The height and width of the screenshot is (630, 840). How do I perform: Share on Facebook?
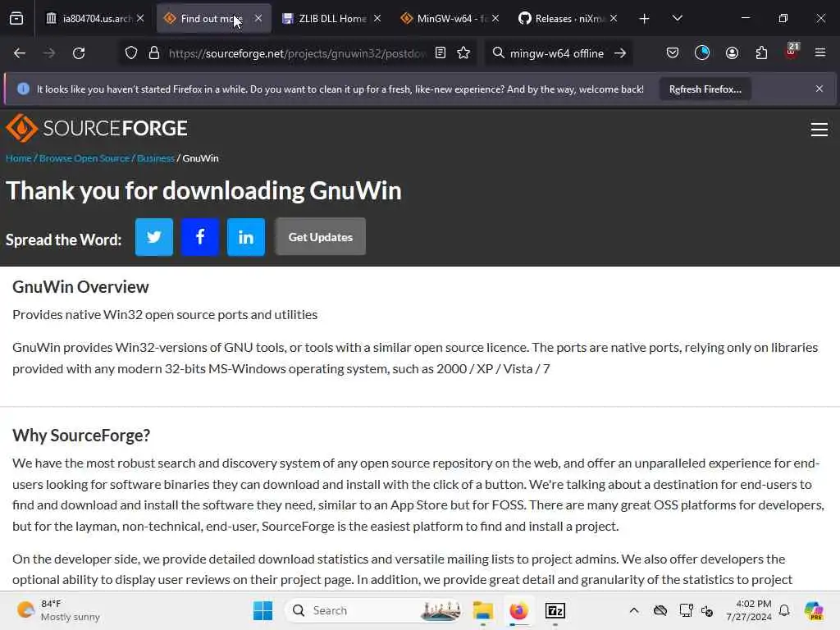tap(200, 237)
